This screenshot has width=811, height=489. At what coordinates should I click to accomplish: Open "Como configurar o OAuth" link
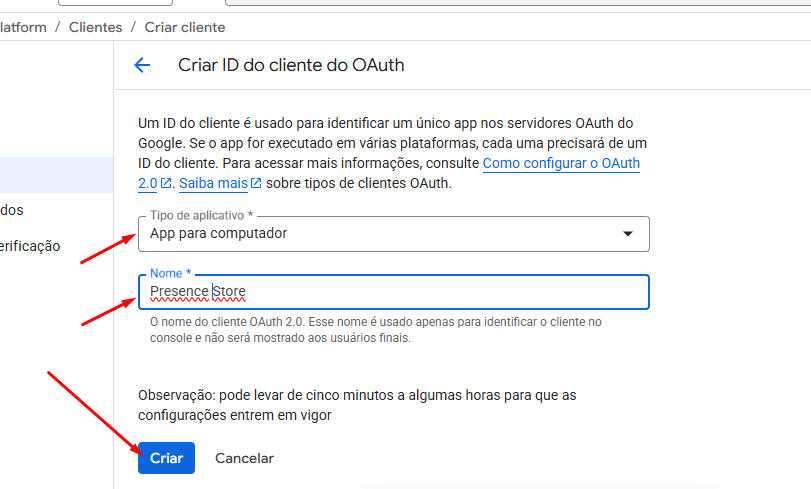tap(561, 164)
